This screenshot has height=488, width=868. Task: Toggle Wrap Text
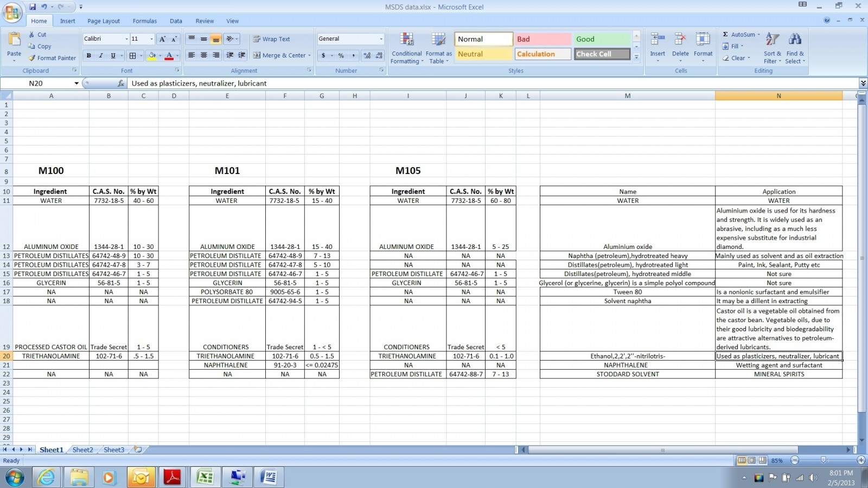point(272,39)
